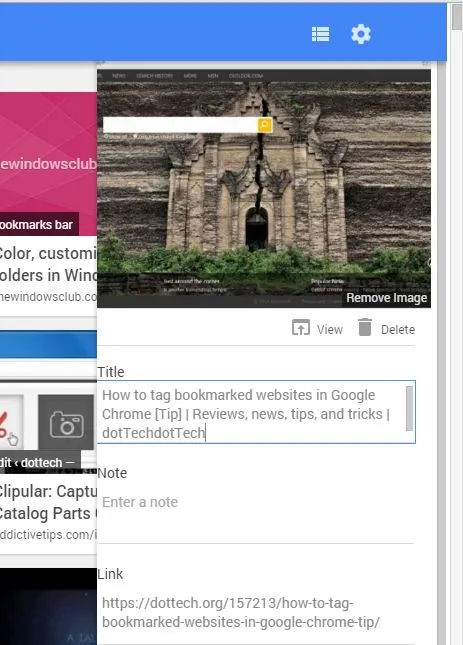
Task: Click the Remove Image button
Action: click(386, 298)
